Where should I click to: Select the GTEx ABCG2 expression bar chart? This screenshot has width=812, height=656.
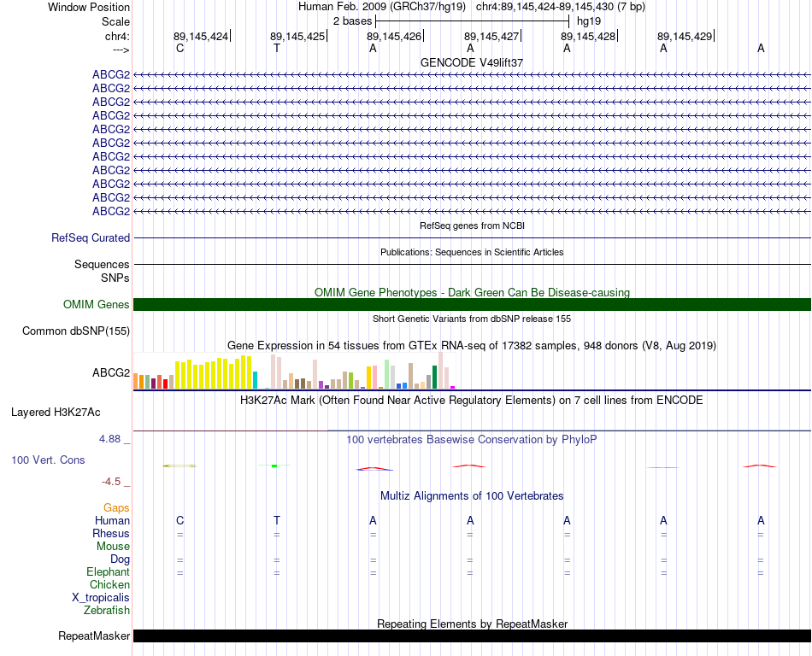pos(294,371)
